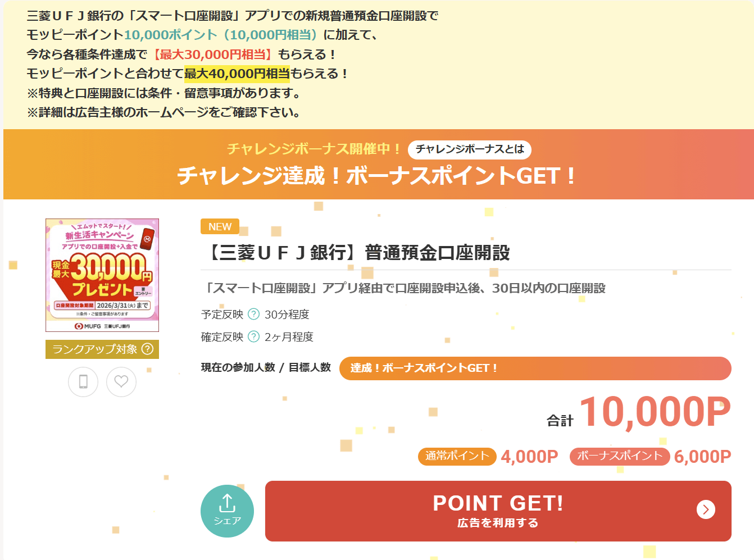
Task: Click the orange NEW badge
Action: pos(220,226)
